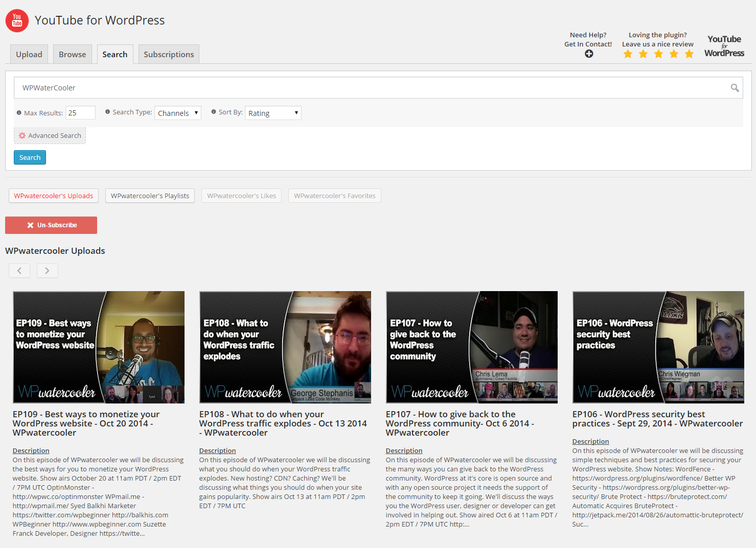Click Description link under EP107
Viewport: 756px width, 548px height.
pyautogui.click(x=404, y=451)
